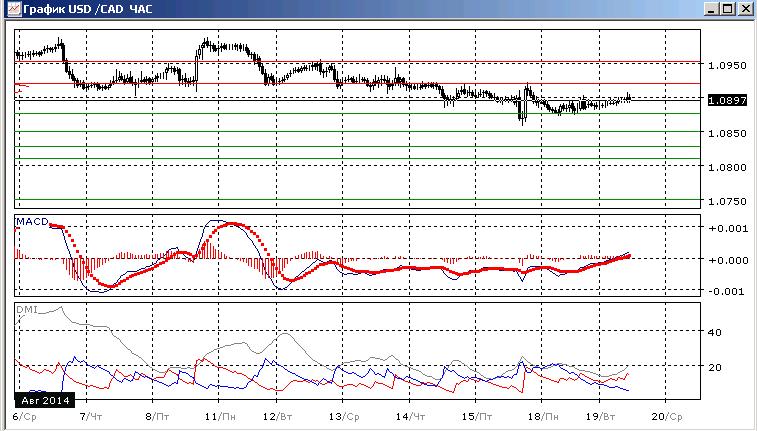Image resolution: width=757 pixels, height=431 pixels.
Task: Maximize the USD/CAD chart window
Action: 728,9
